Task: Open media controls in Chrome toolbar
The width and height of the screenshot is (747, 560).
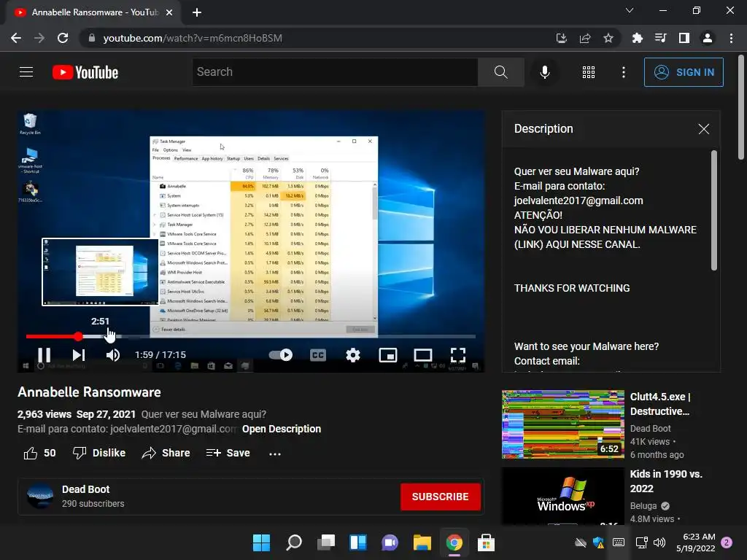Action: (660, 38)
